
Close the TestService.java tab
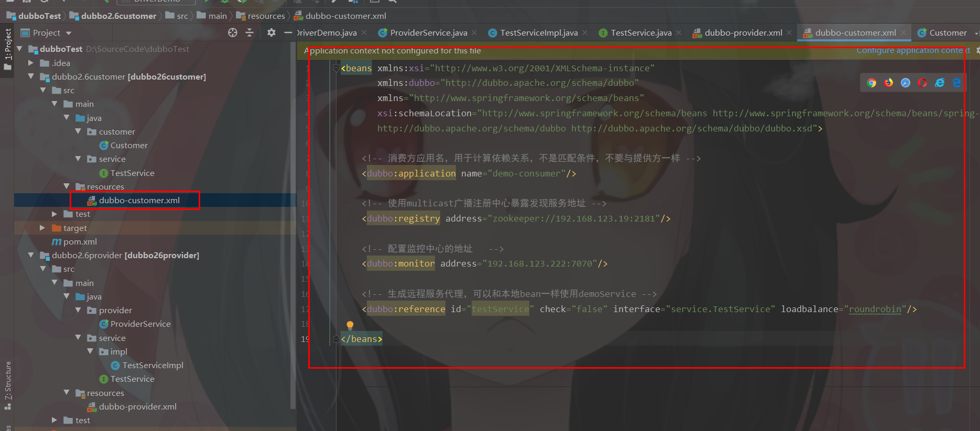(x=679, y=32)
